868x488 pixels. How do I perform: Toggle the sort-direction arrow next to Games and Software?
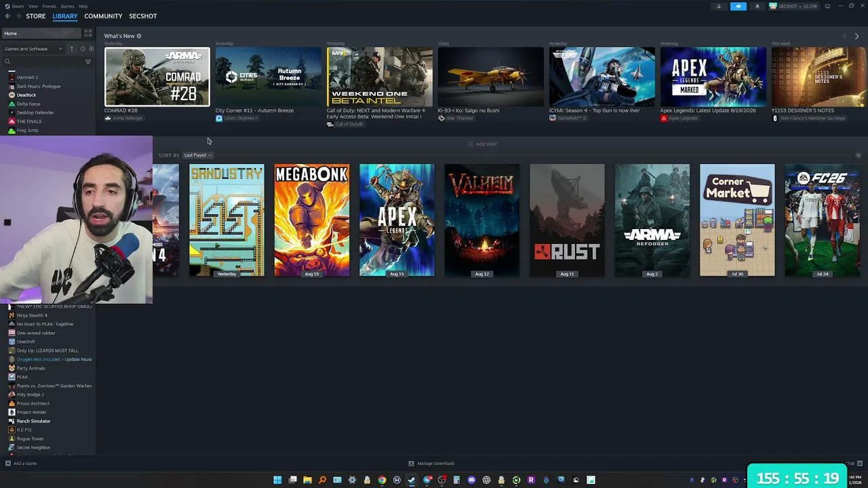click(x=72, y=49)
